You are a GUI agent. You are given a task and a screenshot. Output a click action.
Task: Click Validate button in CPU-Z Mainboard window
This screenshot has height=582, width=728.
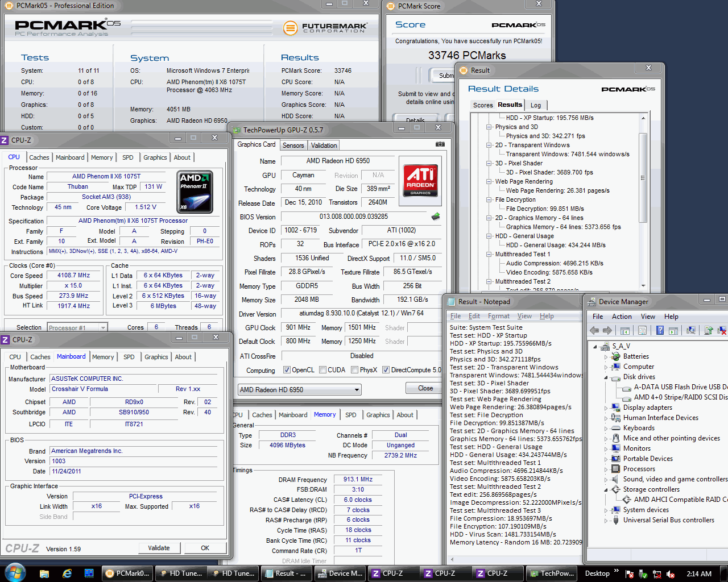[x=159, y=548]
